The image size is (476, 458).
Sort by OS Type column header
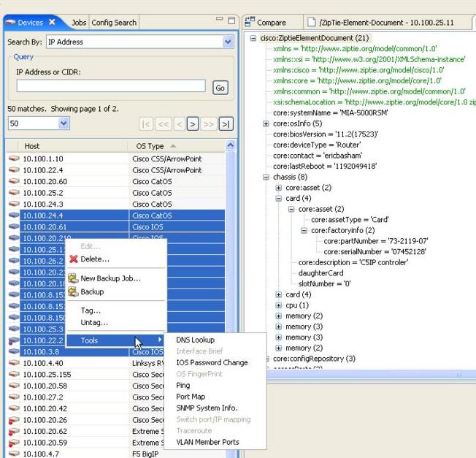pos(177,146)
